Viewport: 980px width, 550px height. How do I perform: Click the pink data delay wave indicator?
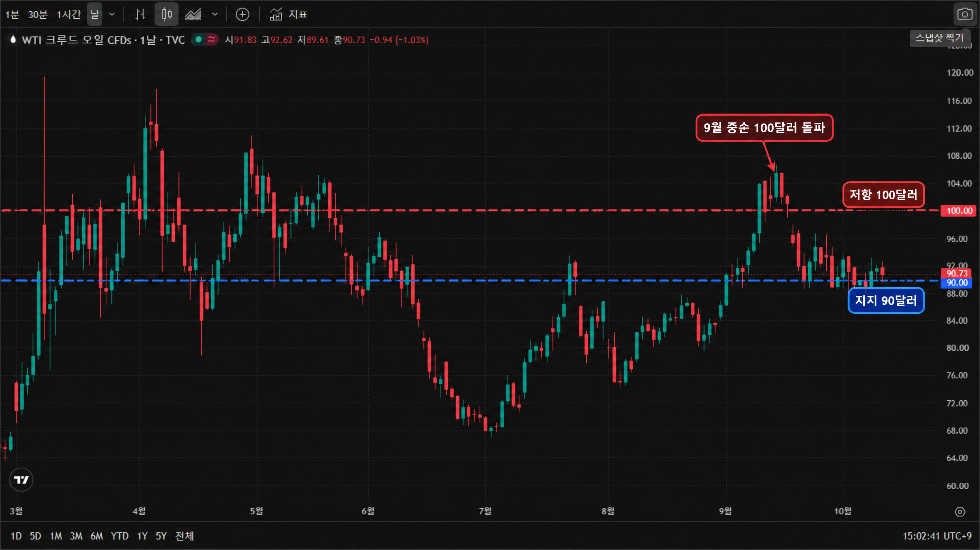[212, 39]
